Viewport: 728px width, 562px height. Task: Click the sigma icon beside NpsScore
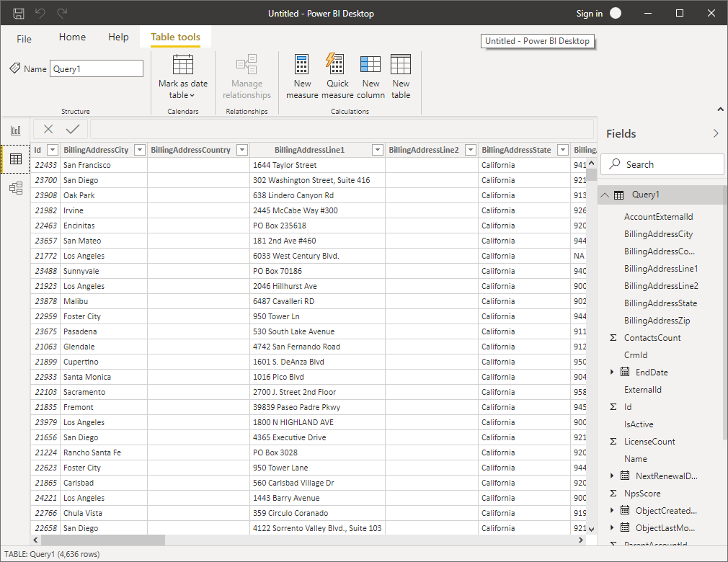(x=613, y=494)
